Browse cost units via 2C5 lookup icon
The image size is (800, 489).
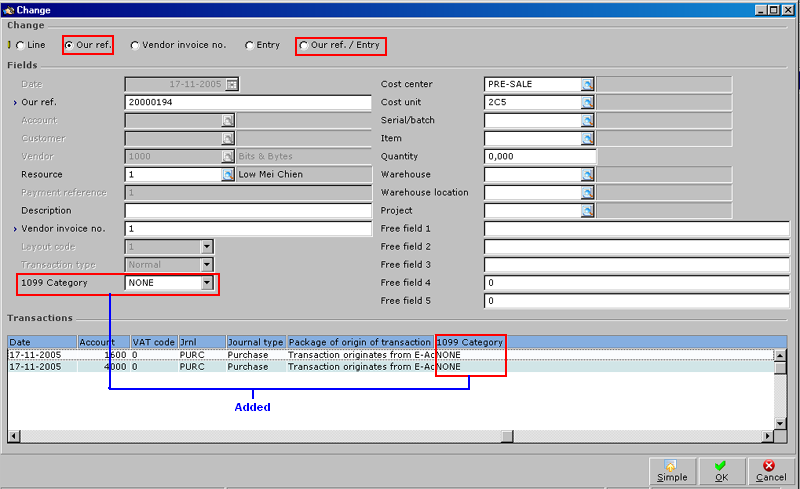[587, 102]
